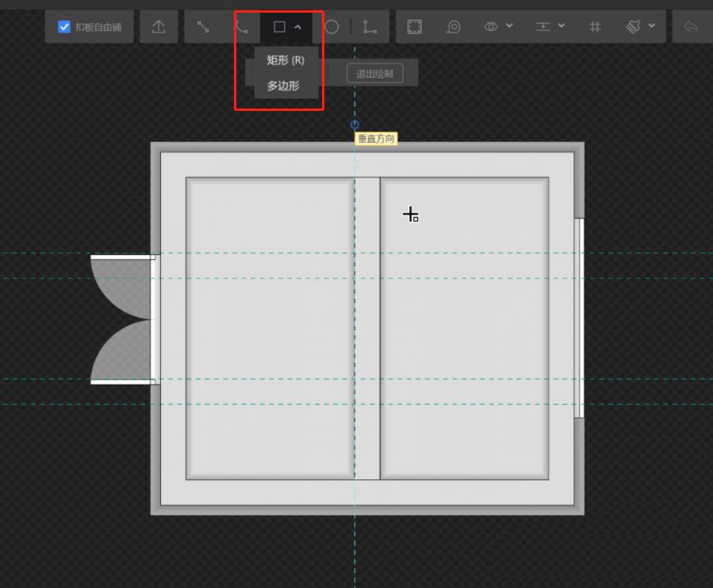
Task: Click the undo arrow button
Action: click(692, 27)
